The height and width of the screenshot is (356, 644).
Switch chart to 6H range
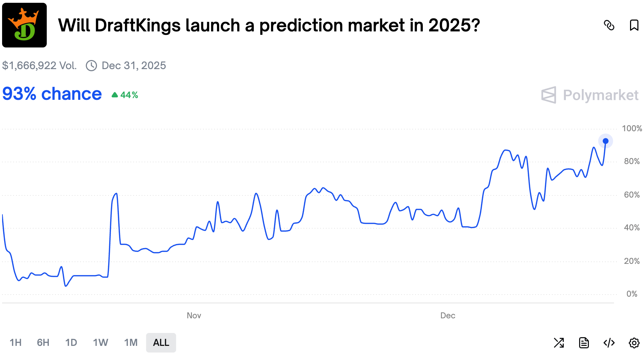(43, 343)
